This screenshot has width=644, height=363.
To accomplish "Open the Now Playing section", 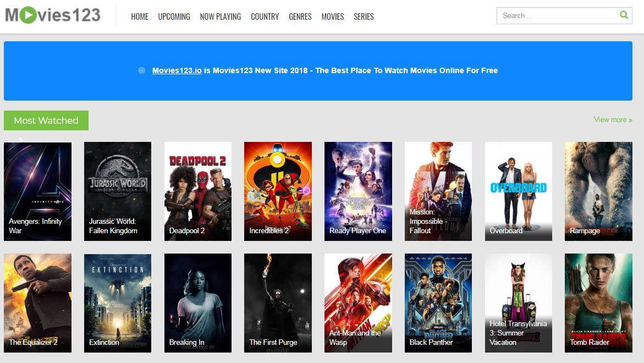I will (221, 16).
